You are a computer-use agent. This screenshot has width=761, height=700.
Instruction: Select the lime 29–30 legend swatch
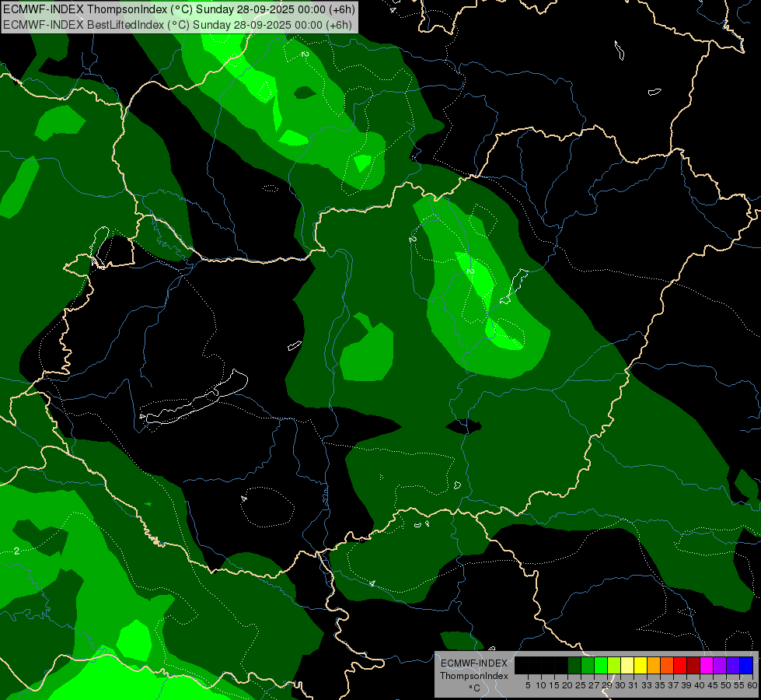(614, 665)
